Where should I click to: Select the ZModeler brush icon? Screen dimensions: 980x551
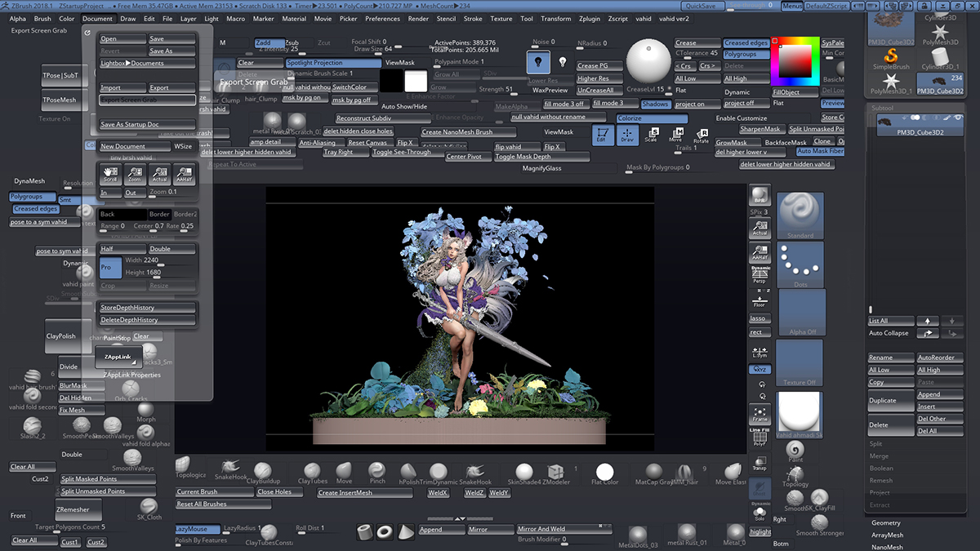pyautogui.click(x=555, y=473)
